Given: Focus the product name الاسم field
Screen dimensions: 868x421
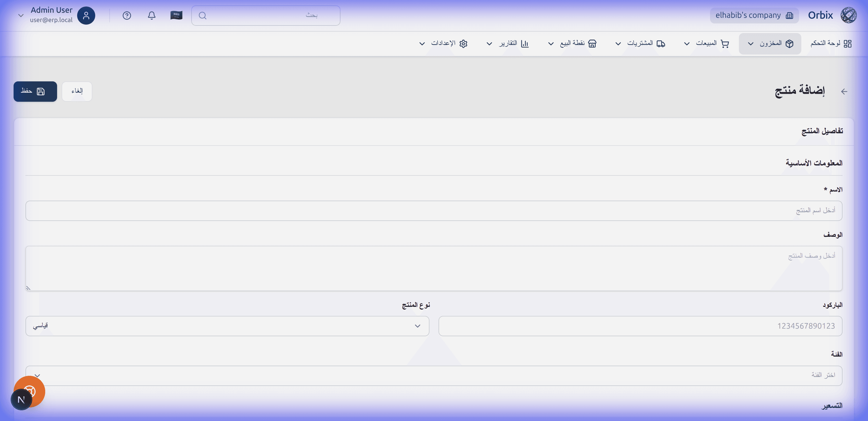Looking at the screenshot, I should 434,211.
